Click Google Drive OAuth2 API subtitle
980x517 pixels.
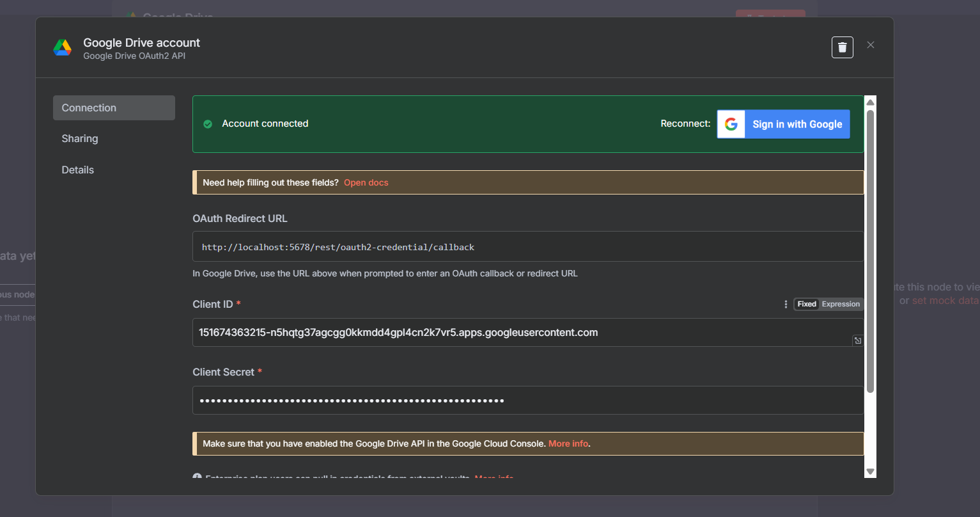(x=134, y=56)
